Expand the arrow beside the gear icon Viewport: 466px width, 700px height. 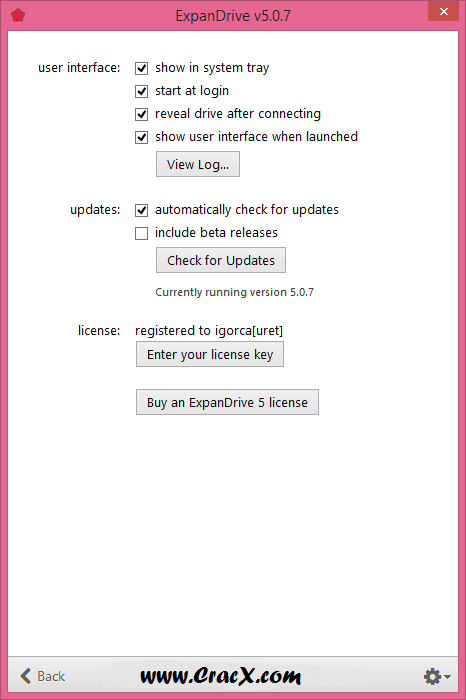click(448, 677)
